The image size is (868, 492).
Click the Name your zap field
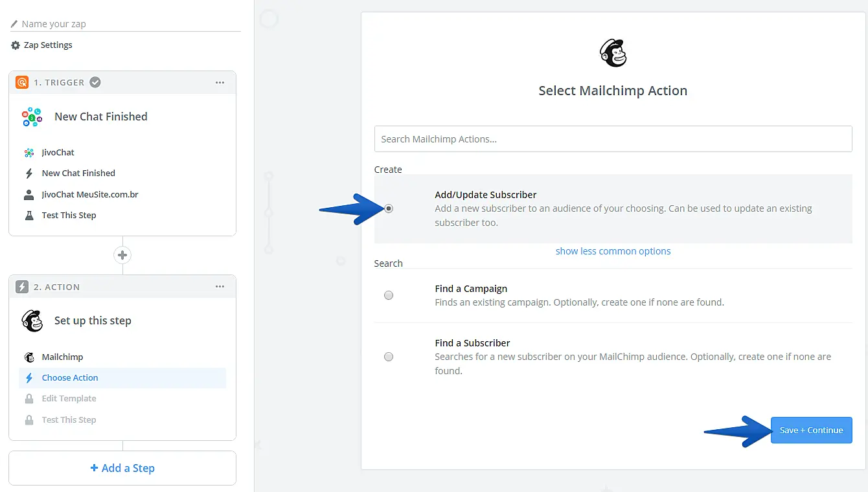pyautogui.click(x=130, y=24)
